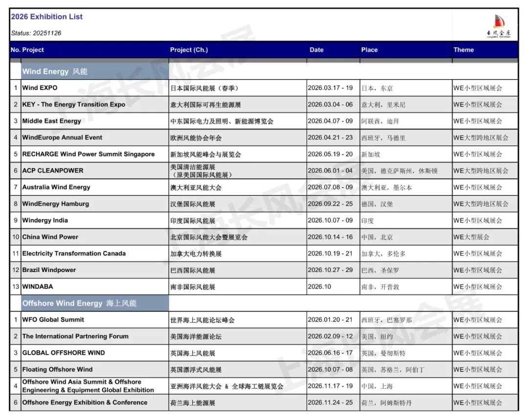The height and width of the screenshot is (420, 528).
Task: Click the date '2026.06.16 - 17'
Action: (330, 353)
